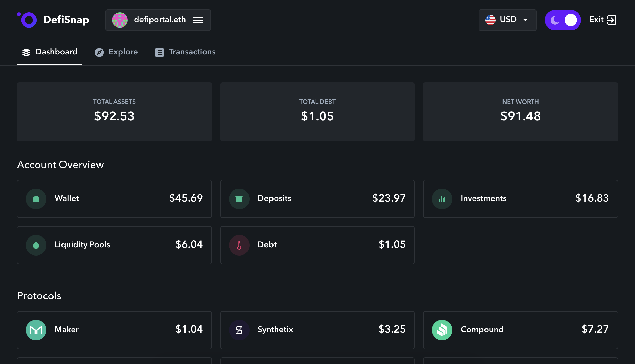The image size is (635, 364).
Task: Open the Explore tab
Action: pos(116,52)
